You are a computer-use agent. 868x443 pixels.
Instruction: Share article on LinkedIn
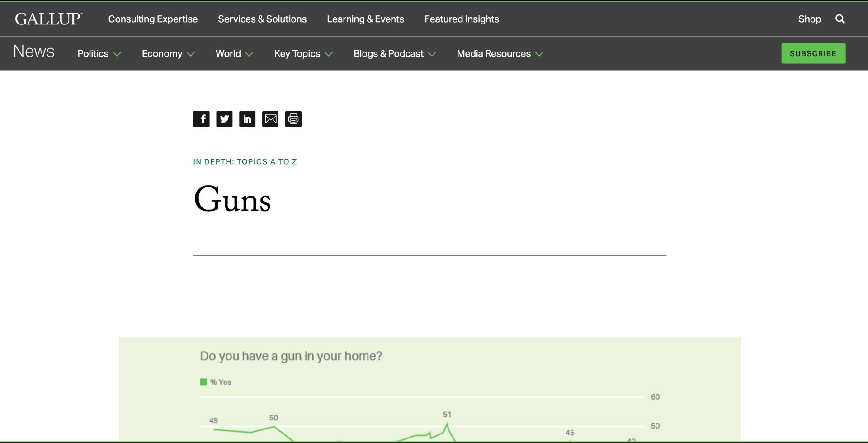247,119
